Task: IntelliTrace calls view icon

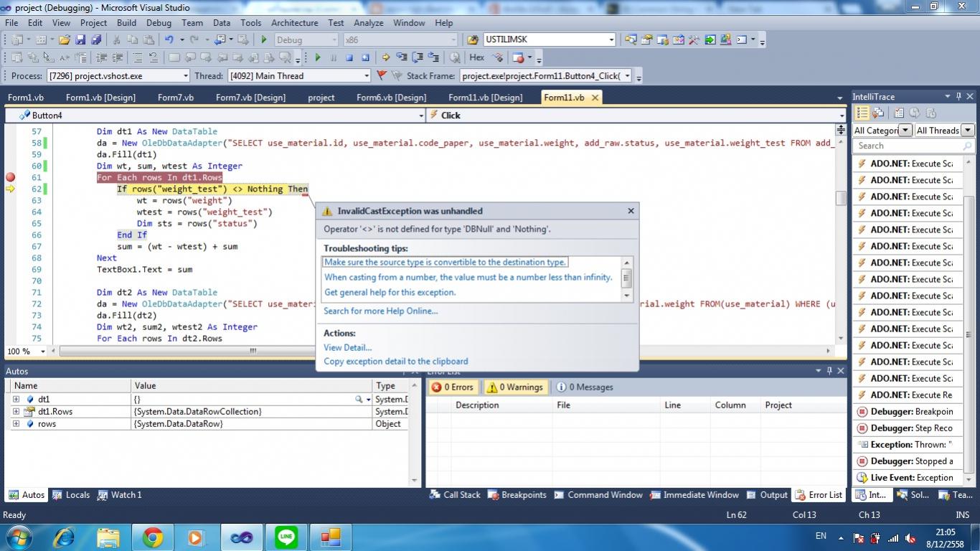Action: pyautogui.click(x=878, y=113)
